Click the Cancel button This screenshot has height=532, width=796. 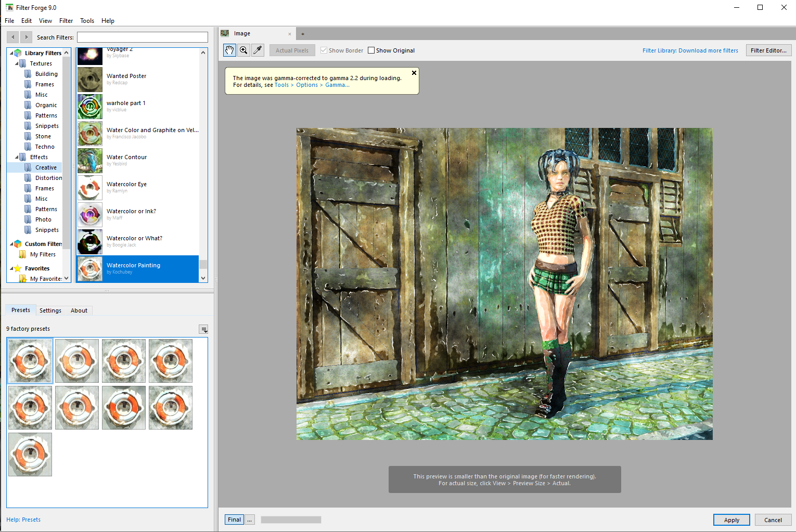[773, 520]
